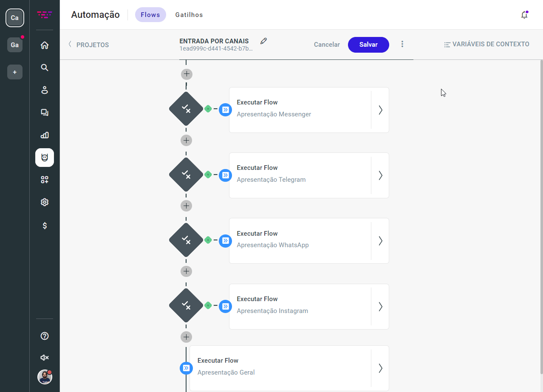Select the Apresentação Instagram text
The height and width of the screenshot is (392, 543).
pyautogui.click(x=272, y=311)
